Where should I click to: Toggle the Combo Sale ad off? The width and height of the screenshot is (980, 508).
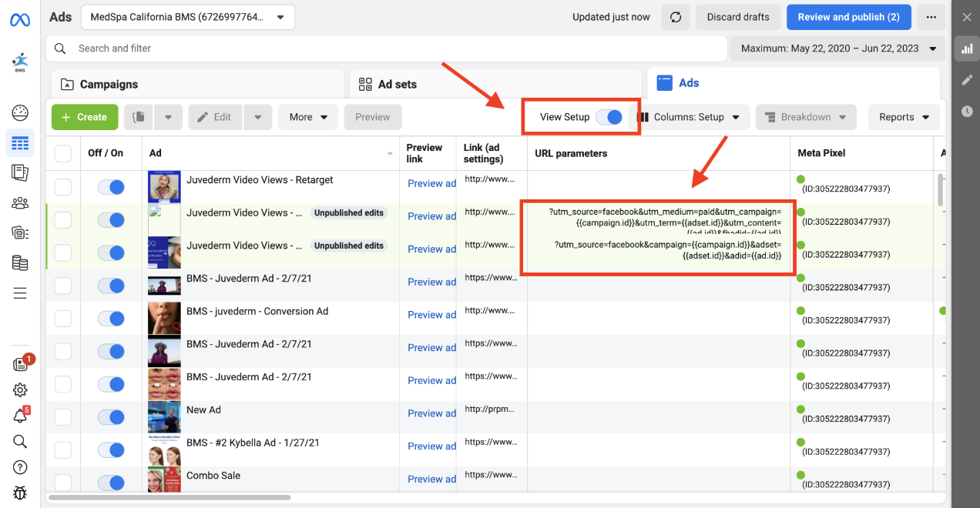click(112, 483)
